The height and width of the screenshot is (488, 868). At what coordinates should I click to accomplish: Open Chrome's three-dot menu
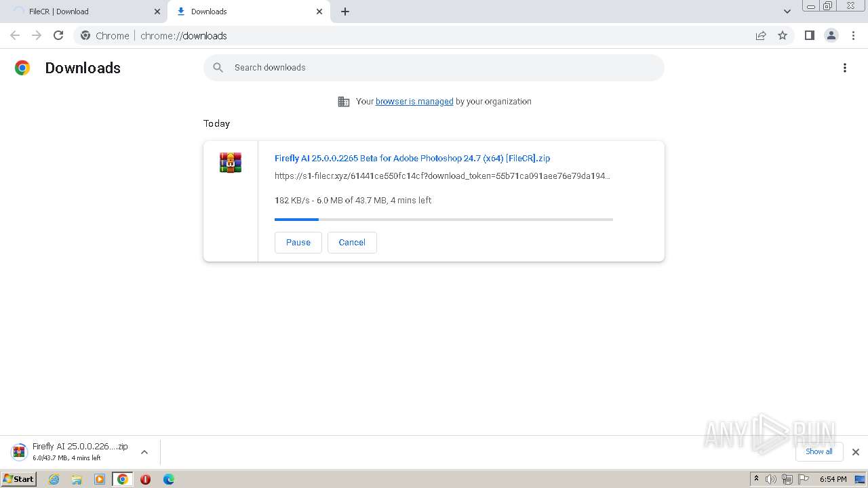[x=854, y=35]
